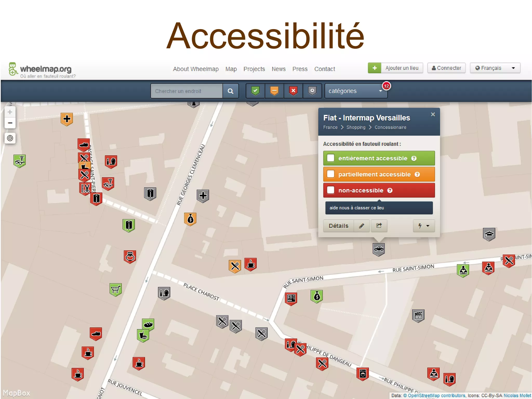Open the catégories dropdown
Image resolution: width=532 pixels, height=399 pixels.
click(x=356, y=91)
